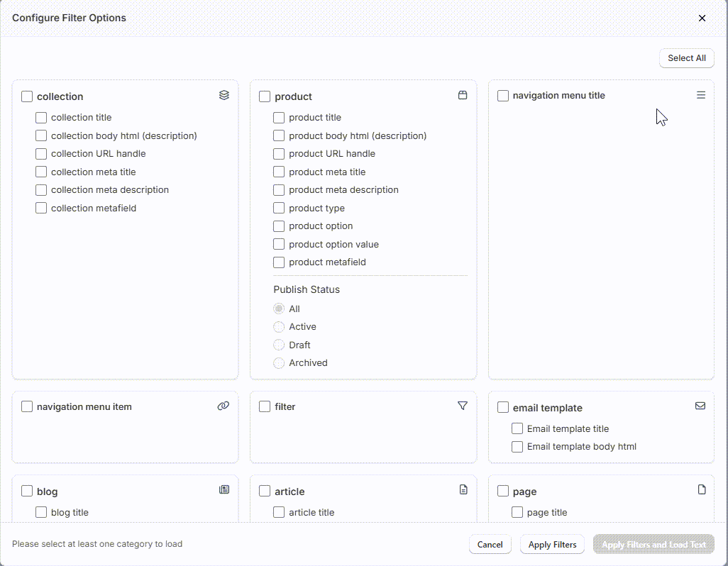The height and width of the screenshot is (566, 728).
Task: Click the collection stacked layers icon
Action: [x=224, y=95]
